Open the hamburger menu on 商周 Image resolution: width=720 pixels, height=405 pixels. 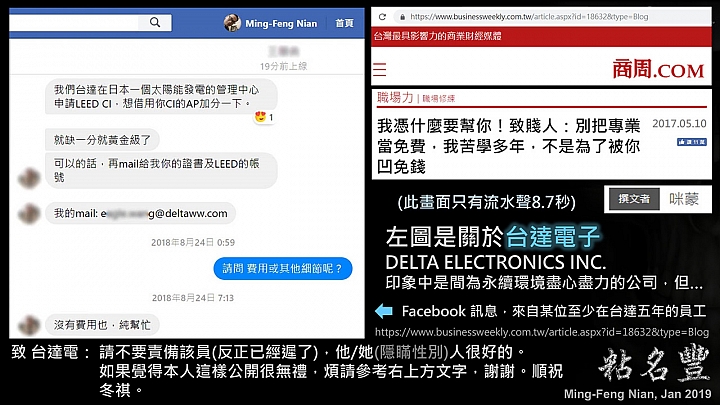tap(380, 69)
